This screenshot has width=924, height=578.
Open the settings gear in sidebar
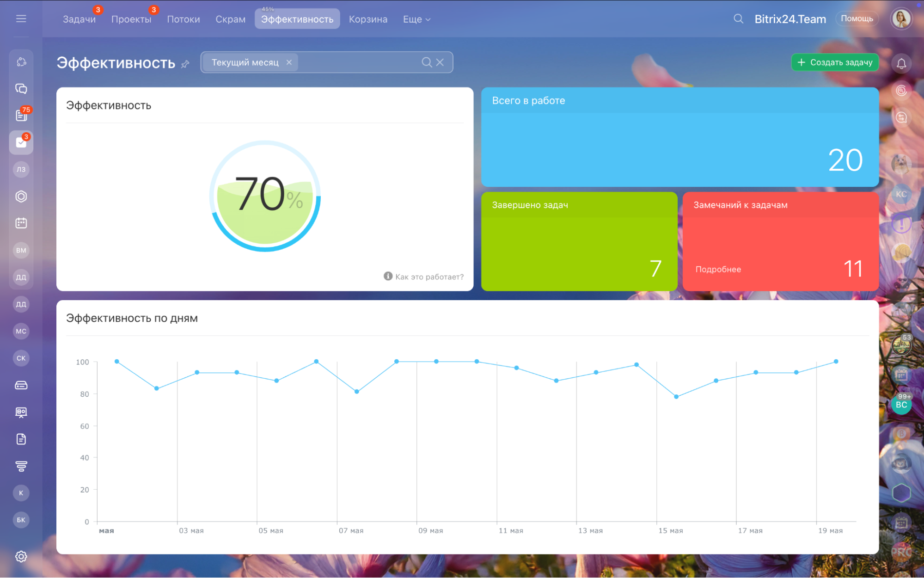click(21, 556)
